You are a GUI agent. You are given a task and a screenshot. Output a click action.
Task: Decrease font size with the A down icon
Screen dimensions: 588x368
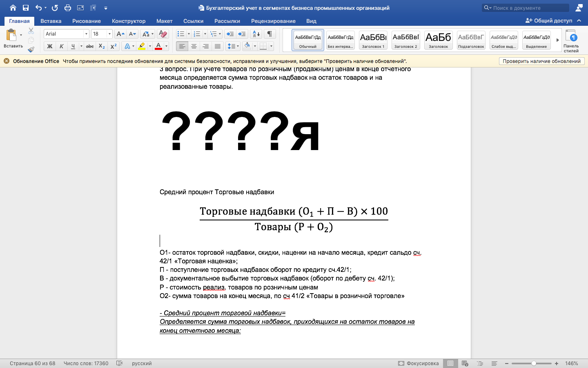132,34
